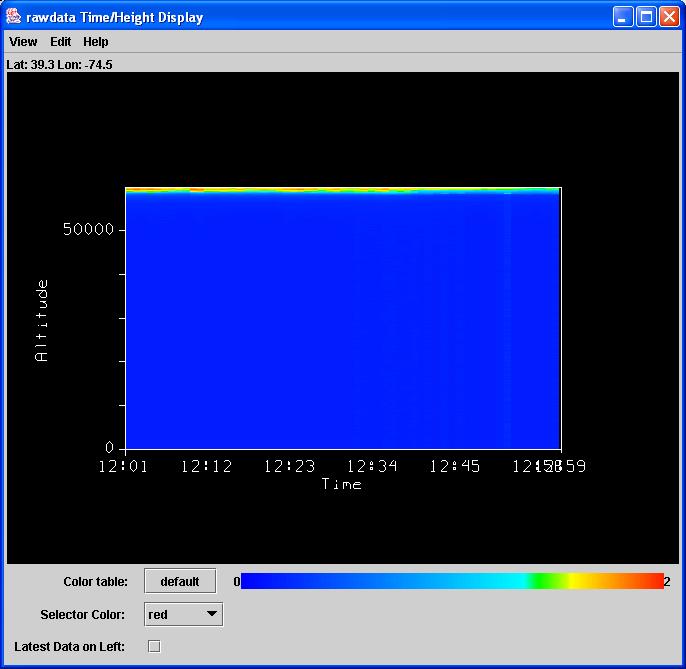Image resolution: width=686 pixels, height=669 pixels.
Task: Click the 50000 altitude axis label
Action: (x=88, y=229)
